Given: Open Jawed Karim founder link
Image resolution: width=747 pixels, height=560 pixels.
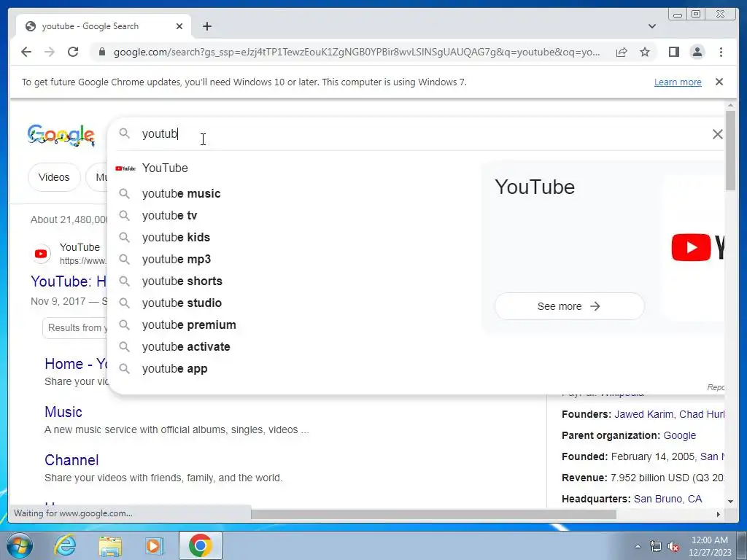Looking at the screenshot, I should [x=643, y=414].
